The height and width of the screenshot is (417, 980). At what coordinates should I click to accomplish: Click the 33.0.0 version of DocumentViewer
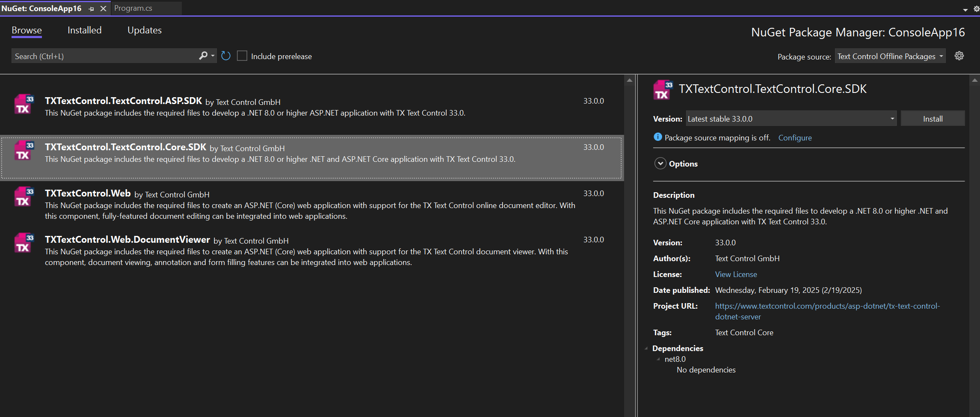click(x=593, y=240)
